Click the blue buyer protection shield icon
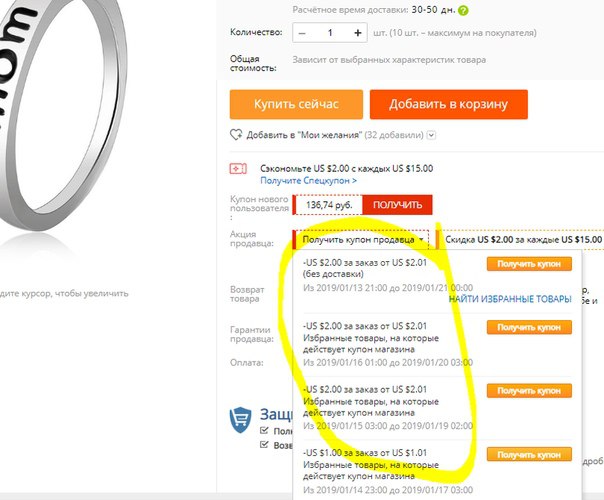Screen dimensions: 604x500 [240, 419]
